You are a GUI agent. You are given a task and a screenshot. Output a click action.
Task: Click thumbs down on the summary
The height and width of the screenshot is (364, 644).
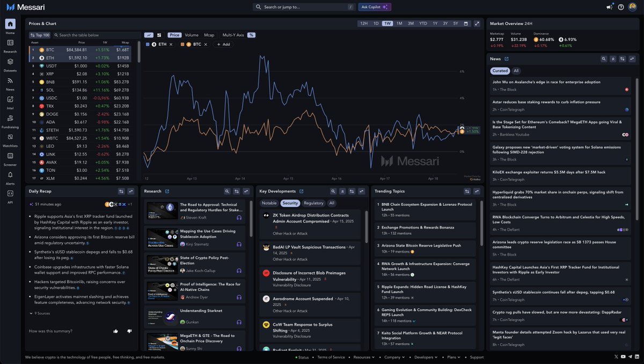tap(129, 331)
